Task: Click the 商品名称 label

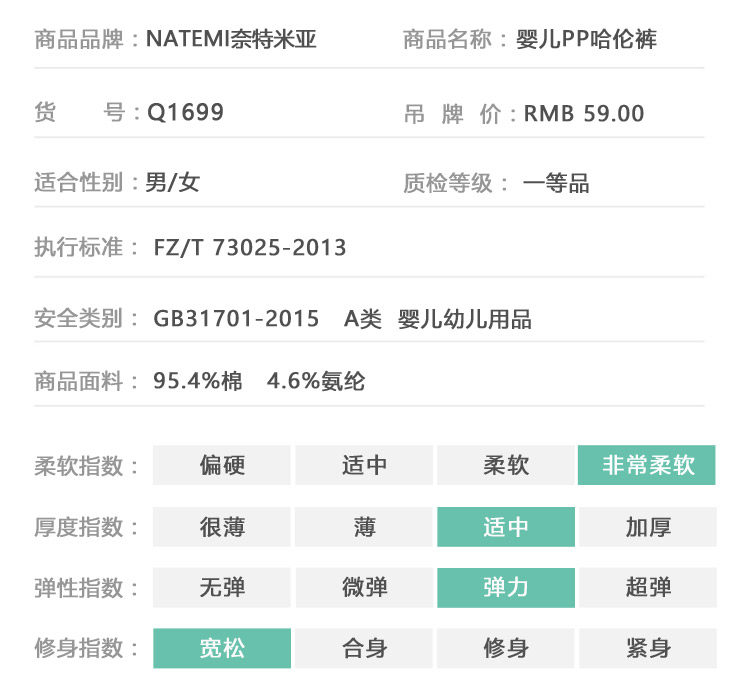Action: (448, 39)
